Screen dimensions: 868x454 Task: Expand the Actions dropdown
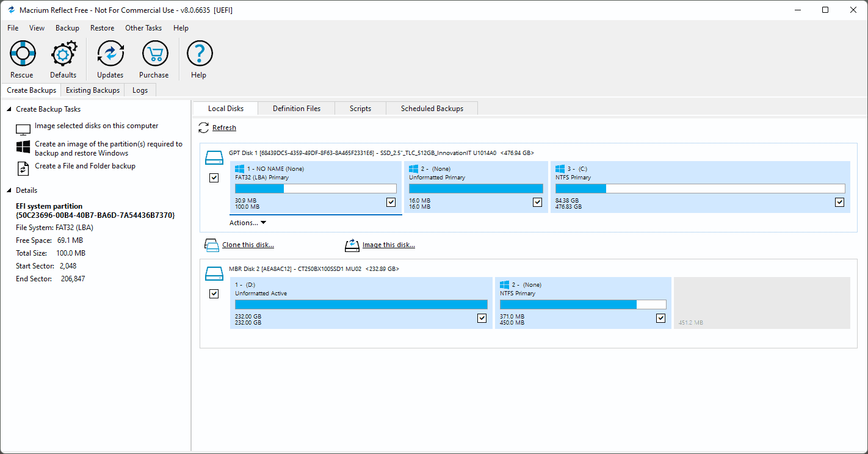point(248,223)
